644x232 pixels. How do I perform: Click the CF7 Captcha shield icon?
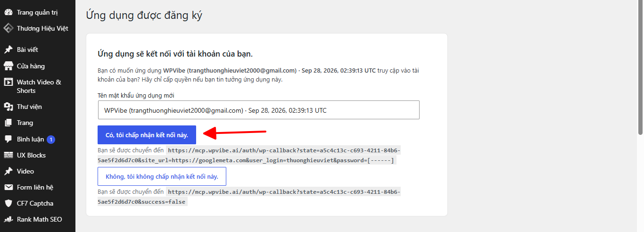coord(8,203)
